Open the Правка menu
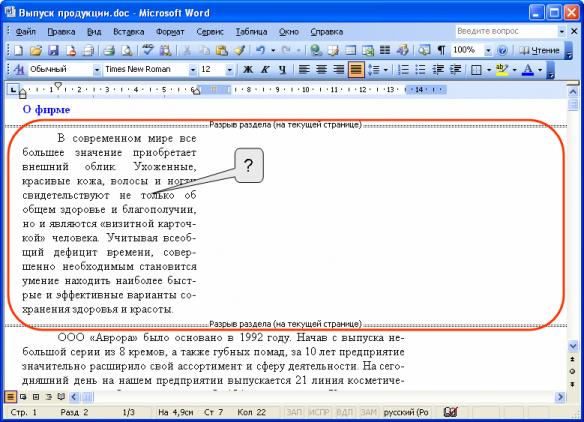The height and width of the screenshot is (422, 584). [x=61, y=32]
